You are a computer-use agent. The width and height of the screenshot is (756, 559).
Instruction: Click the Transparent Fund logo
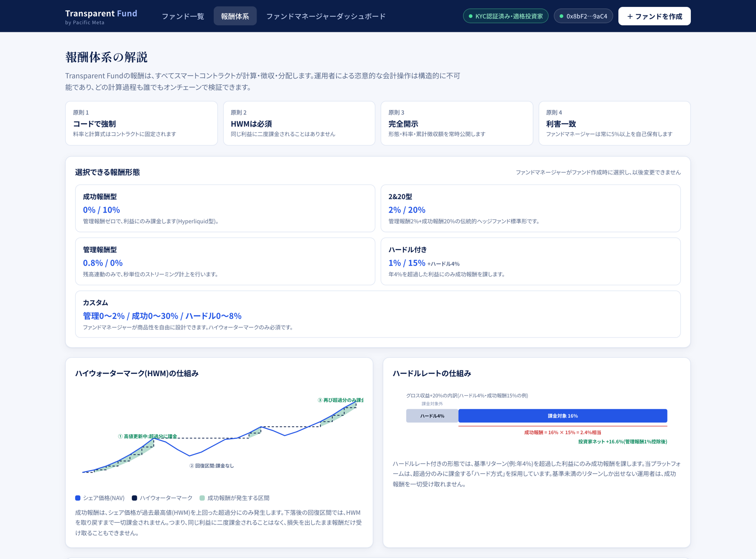101,16
